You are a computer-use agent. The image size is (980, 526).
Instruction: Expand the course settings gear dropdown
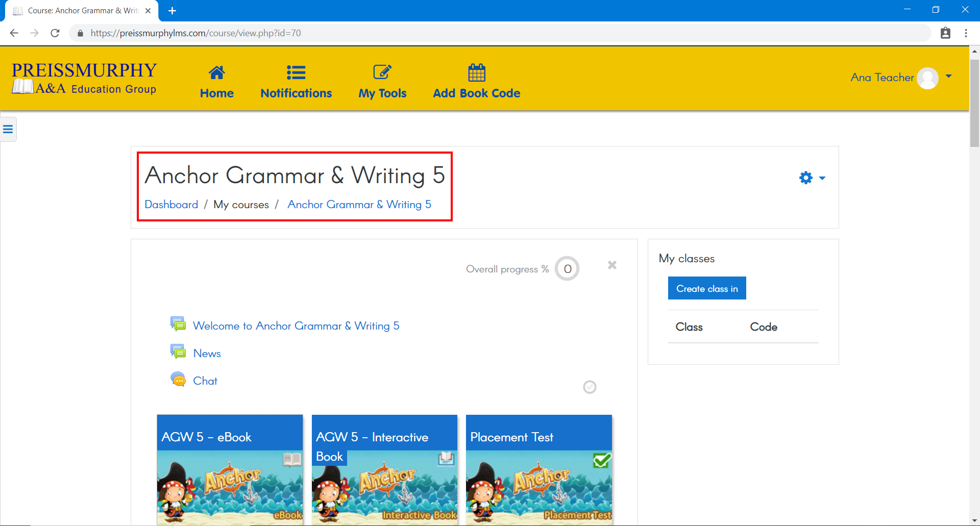[x=812, y=178]
